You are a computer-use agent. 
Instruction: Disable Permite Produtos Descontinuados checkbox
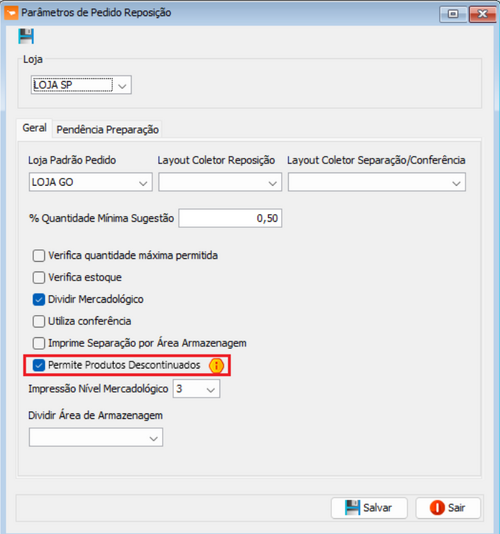click(39, 365)
